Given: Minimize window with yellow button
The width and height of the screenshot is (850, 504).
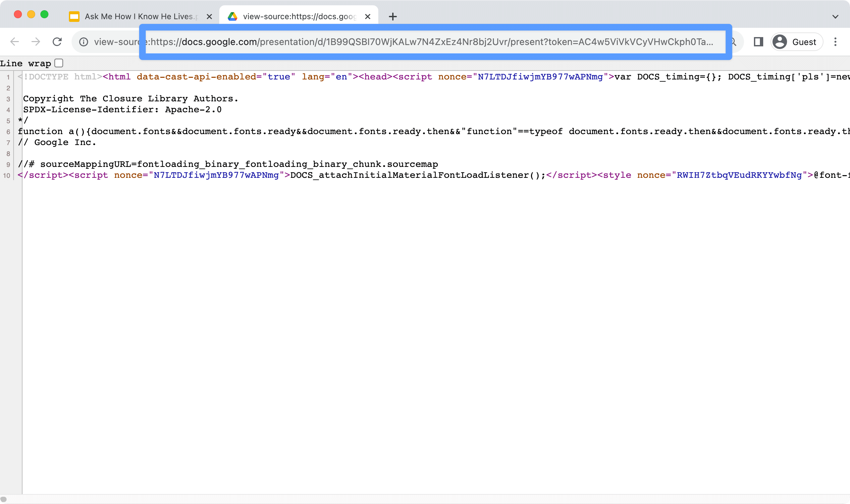Looking at the screenshot, I should tap(31, 14).
